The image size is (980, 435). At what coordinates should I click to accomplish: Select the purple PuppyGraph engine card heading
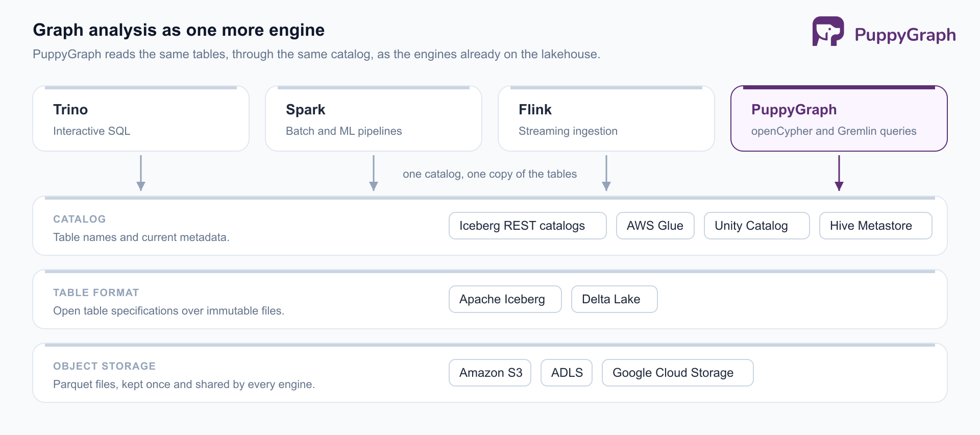(x=794, y=110)
